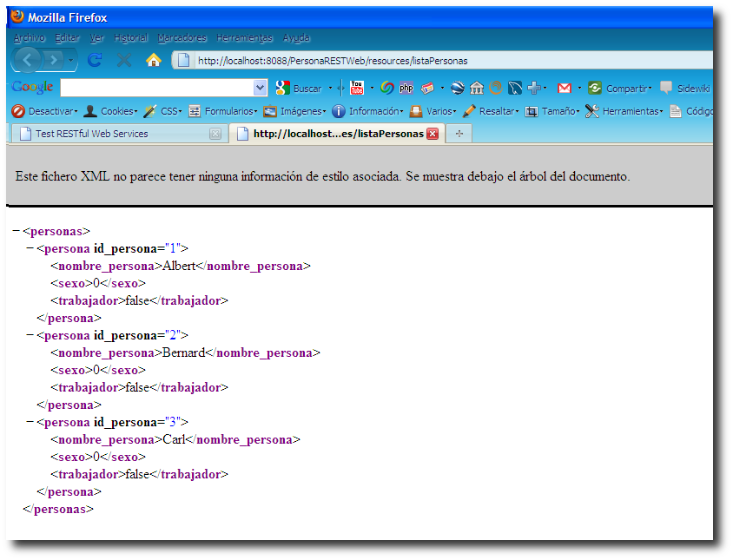Open the Información developer menu

(367, 111)
